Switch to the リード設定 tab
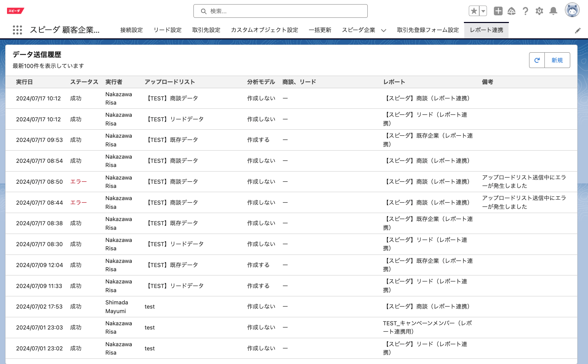Screen dimensions: 588x364 [167, 30]
